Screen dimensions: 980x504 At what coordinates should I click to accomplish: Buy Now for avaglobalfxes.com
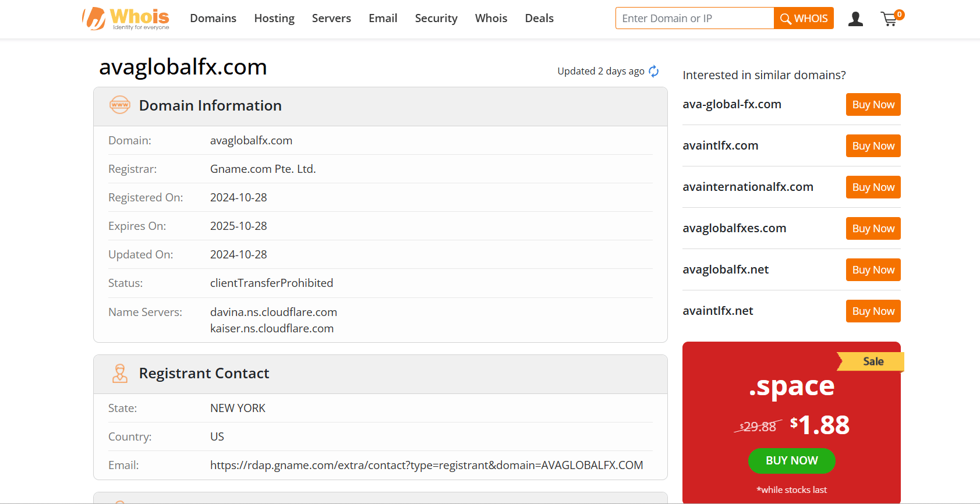click(873, 229)
